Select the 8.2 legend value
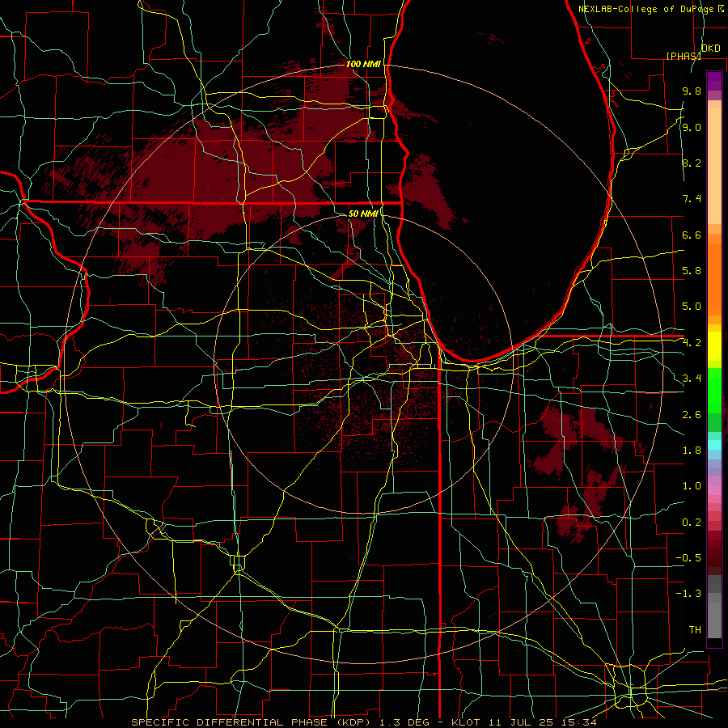The image size is (728, 728). (692, 163)
